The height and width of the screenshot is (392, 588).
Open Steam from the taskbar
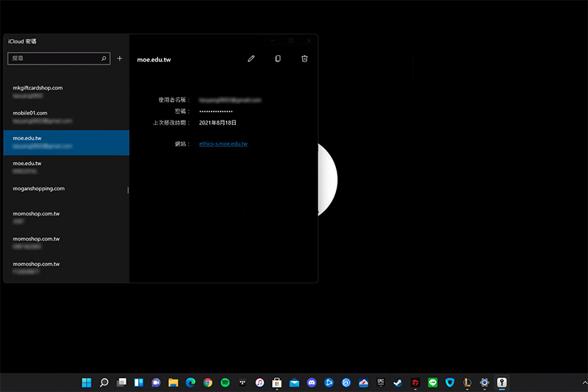pos(398,382)
